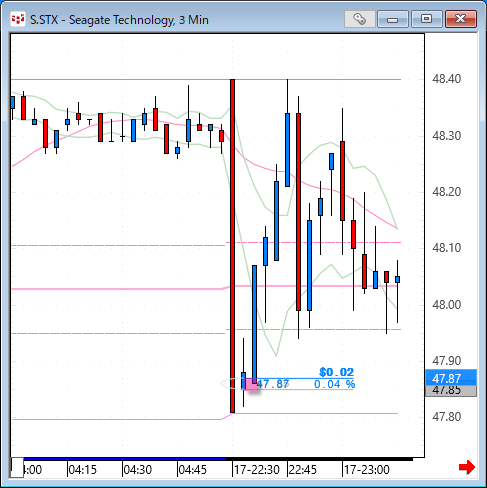Click the 47.80 price scale label
This screenshot has height=488, width=487.
[446, 417]
